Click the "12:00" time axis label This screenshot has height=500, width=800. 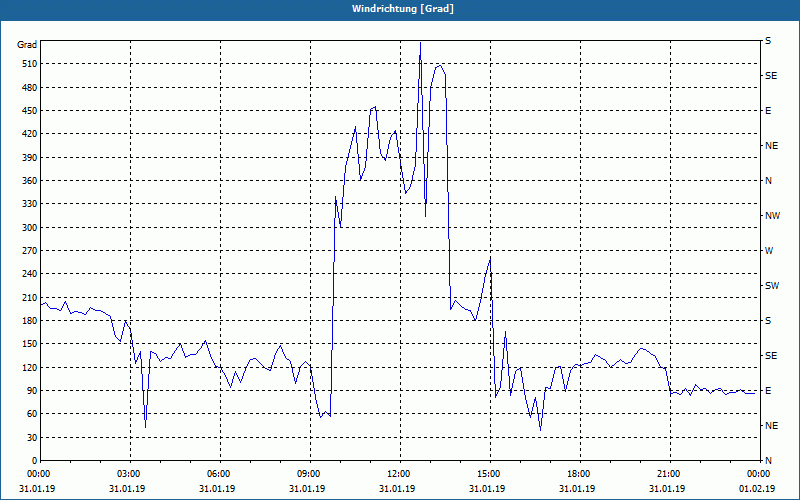coord(401,474)
